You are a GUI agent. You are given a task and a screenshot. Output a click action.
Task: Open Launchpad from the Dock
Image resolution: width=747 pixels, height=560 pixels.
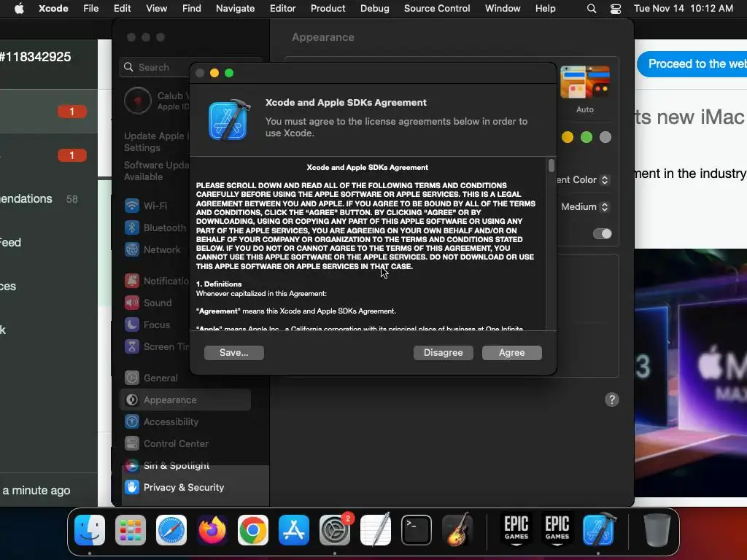(x=131, y=530)
